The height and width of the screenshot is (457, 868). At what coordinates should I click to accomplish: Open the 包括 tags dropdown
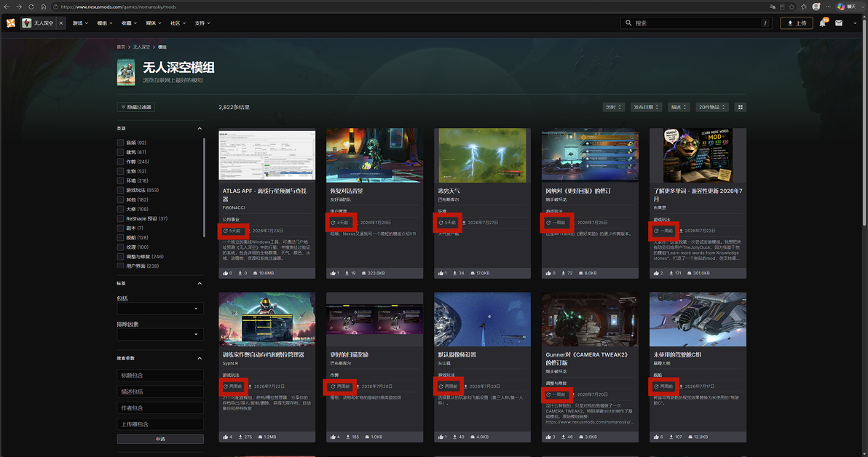pyautogui.click(x=160, y=308)
